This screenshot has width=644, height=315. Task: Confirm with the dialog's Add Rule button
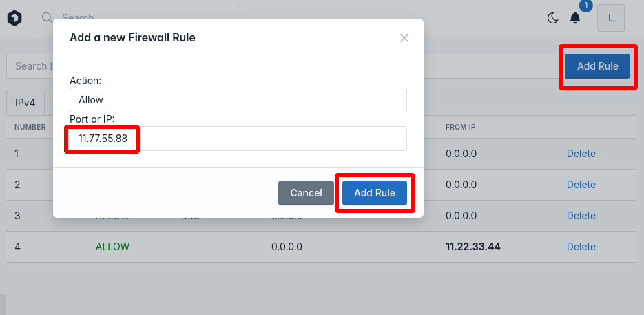tap(375, 193)
